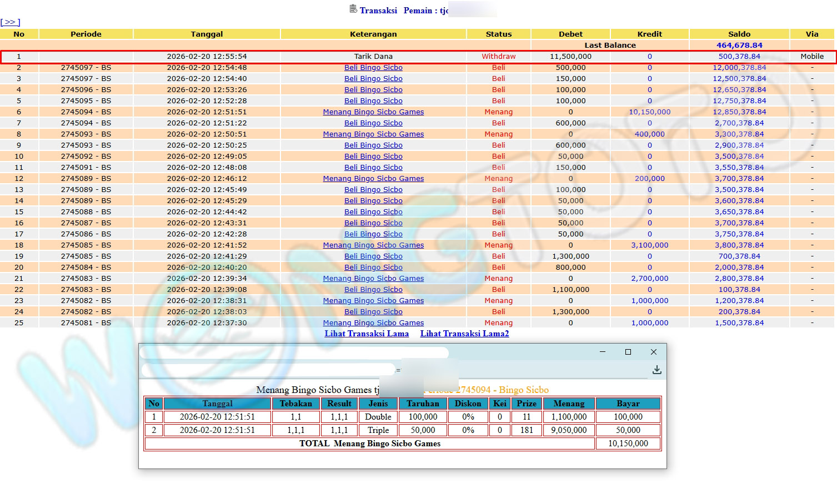The height and width of the screenshot is (504, 837).
Task: Open Beli Bingo Sicbo link in row 2
Action: pyautogui.click(x=373, y=68)
